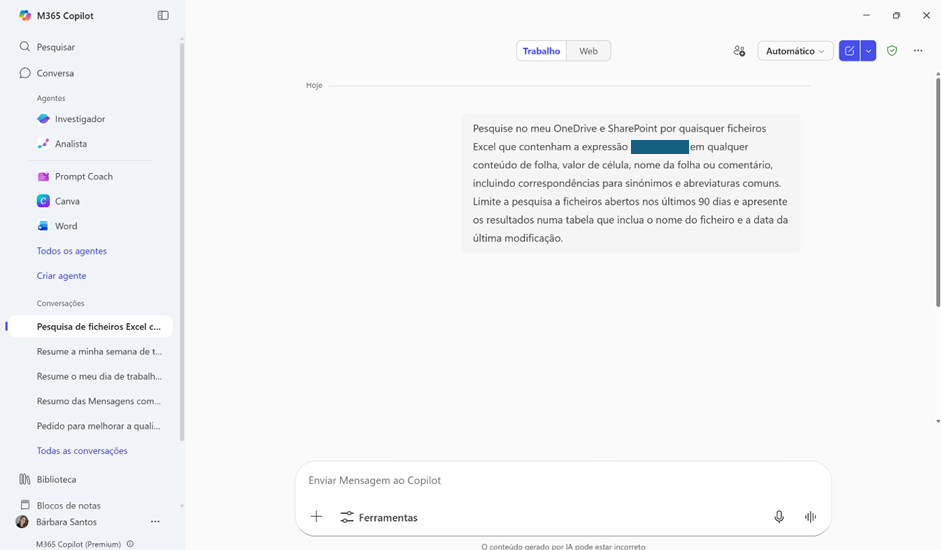941x550 pixels.
Task: Open the dropdown arrow beside new chat button
Action: pos(868,51)
